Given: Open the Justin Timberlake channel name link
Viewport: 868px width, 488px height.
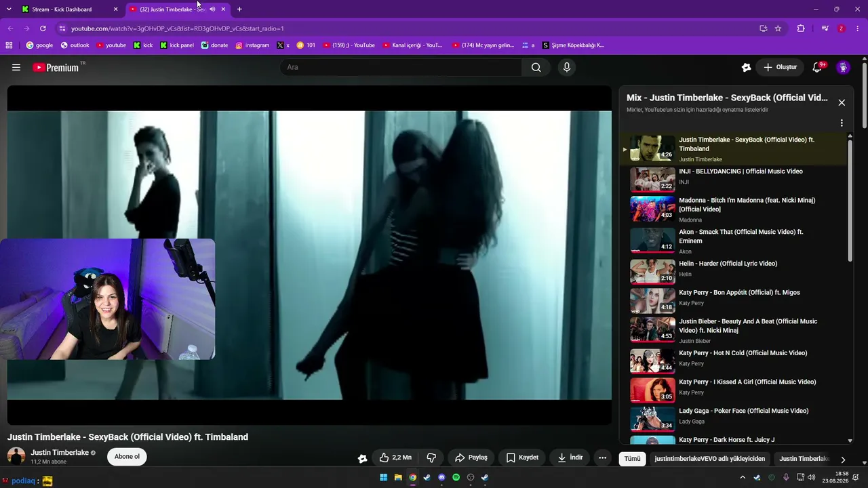Looking at the screenshot, I should point(60,453).
